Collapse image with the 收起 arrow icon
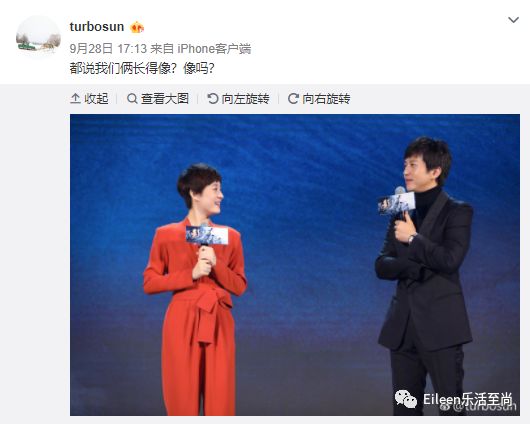Screen dimensions: 530x424 [75, 99]
